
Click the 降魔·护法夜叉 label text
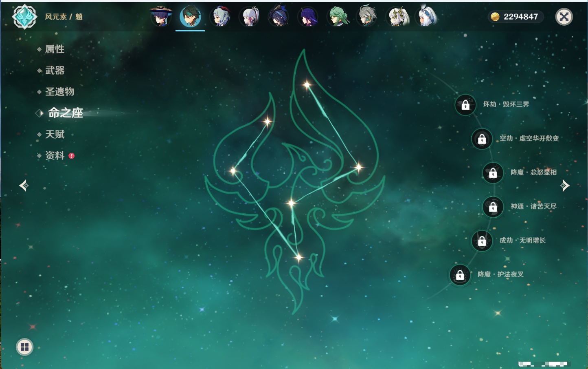(500, 274)
